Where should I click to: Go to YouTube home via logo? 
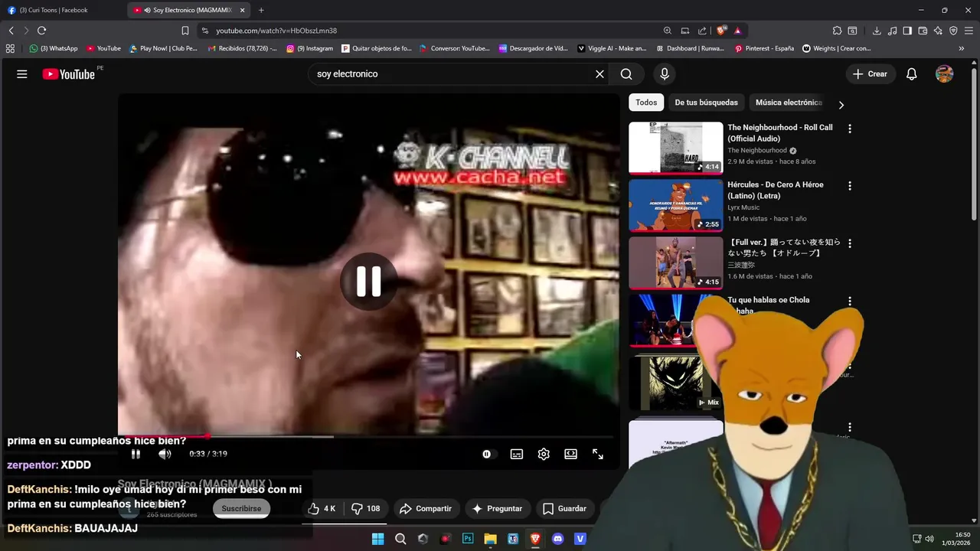[x=68, y=74]
